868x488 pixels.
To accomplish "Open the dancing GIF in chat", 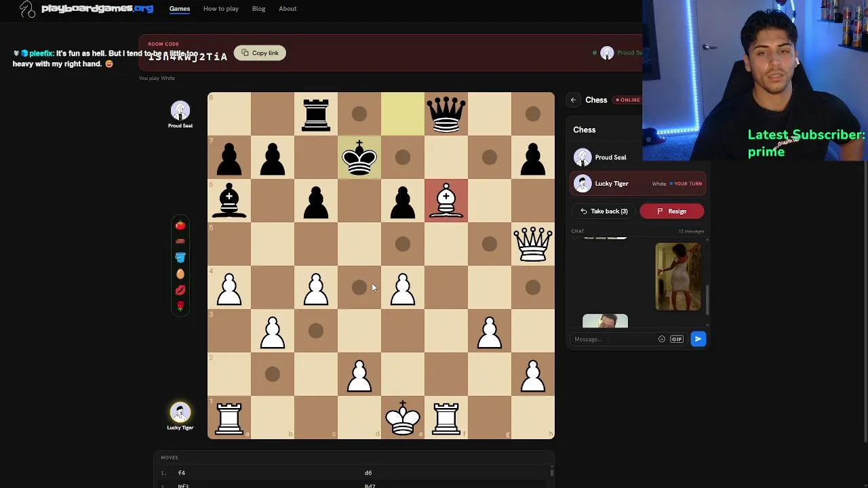I will click(678, 277).
